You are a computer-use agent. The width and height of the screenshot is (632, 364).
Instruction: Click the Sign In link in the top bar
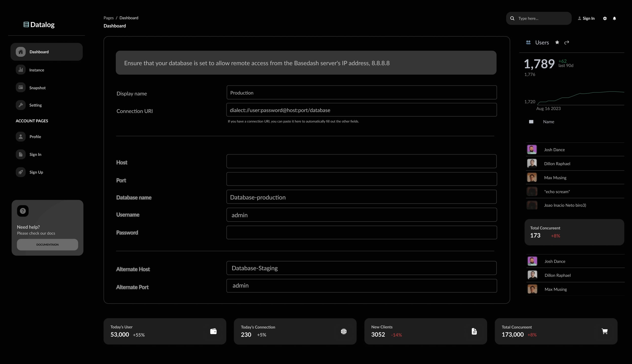(588, 18)
